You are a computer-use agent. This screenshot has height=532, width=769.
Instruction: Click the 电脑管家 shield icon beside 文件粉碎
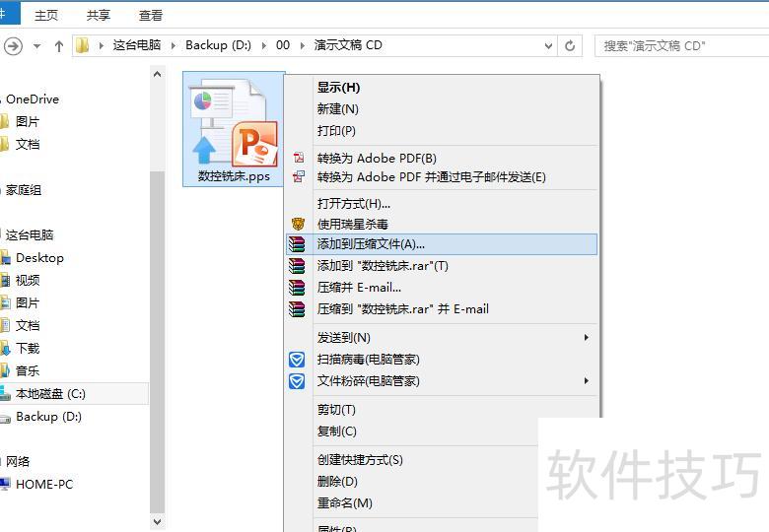pyautogui.click(x=297, y=381)
